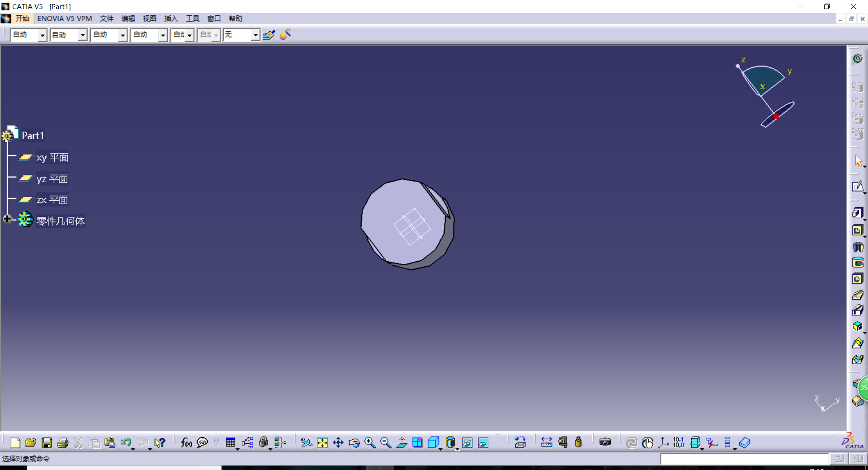
Task: Open the 窗口 menu
Action: click(214, 19)
